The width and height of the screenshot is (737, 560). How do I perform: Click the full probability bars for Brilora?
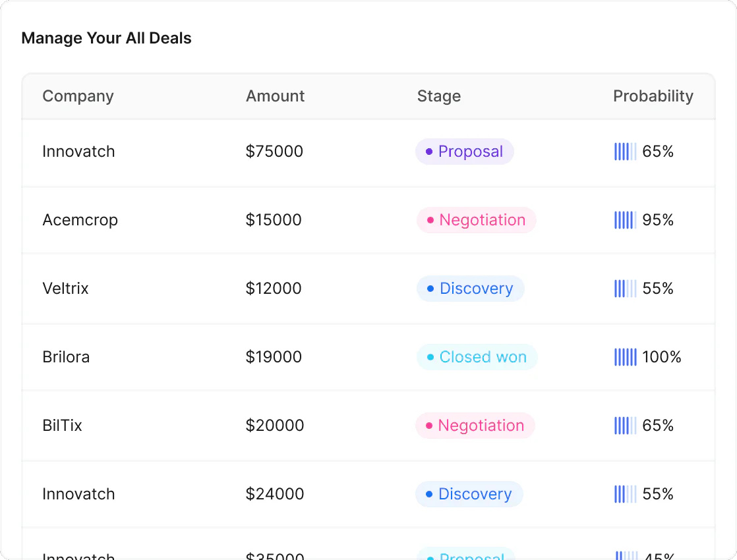[625, 357]
